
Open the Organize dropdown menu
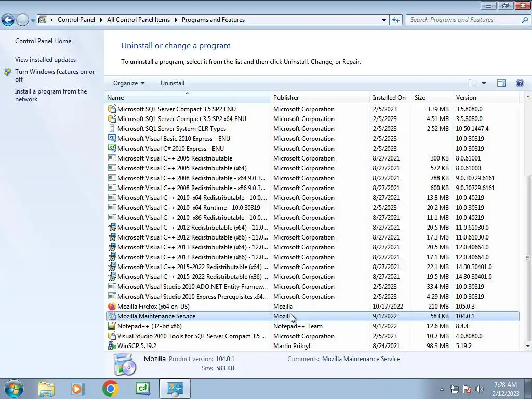[x=129, y=83]
